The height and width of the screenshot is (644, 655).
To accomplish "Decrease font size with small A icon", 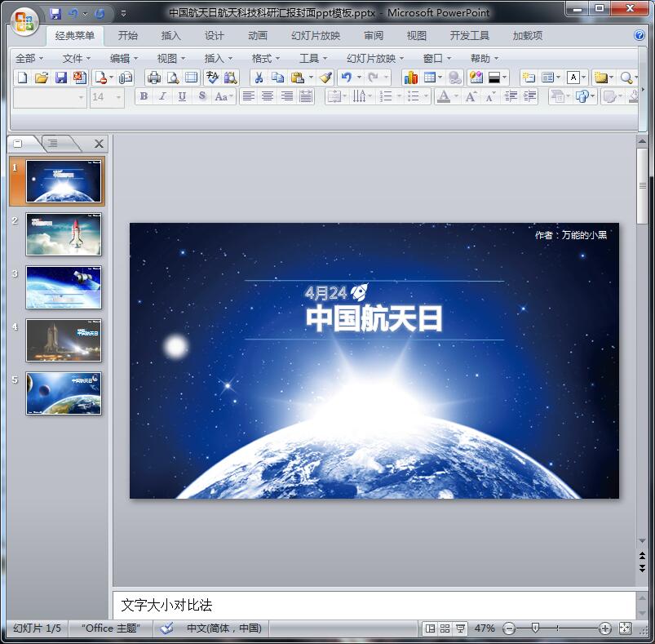I will (x=489, y=97).
